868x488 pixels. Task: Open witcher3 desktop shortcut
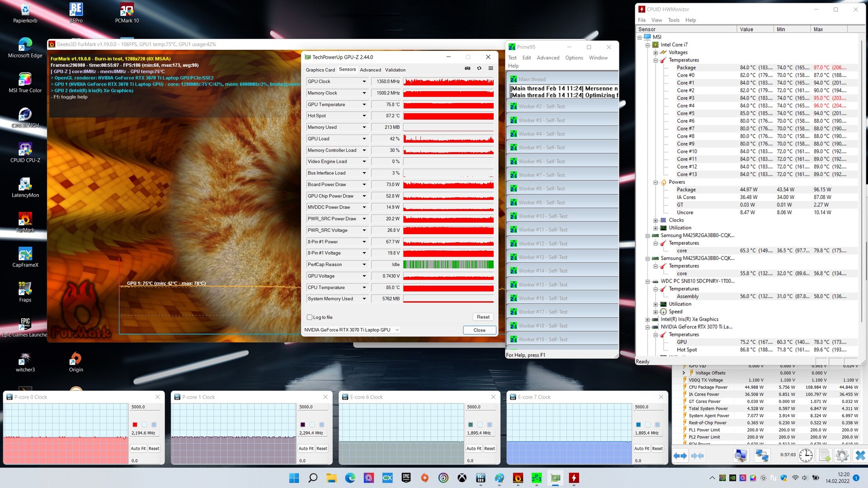point(25,362)
